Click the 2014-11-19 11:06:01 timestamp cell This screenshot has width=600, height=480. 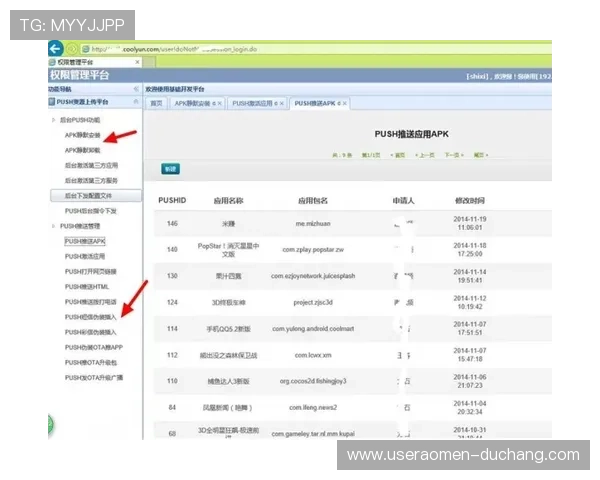(x=470, y=223)
